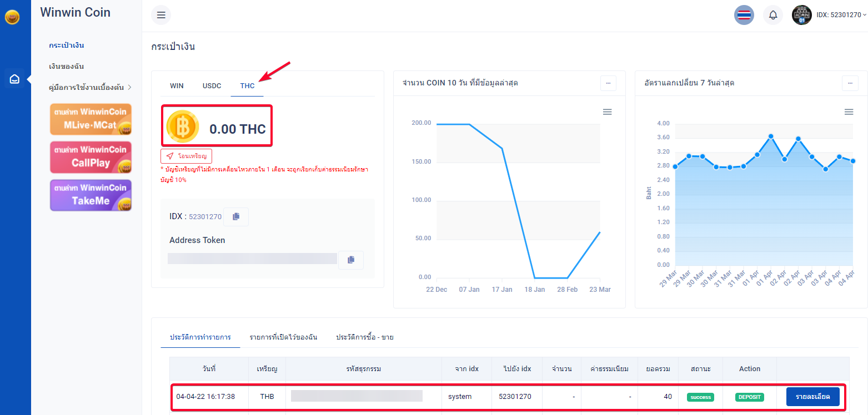The width and height of the screenshot is (868, 415).
Task: Open the 7-day exchange rate card options
Action: click(850, 83)
